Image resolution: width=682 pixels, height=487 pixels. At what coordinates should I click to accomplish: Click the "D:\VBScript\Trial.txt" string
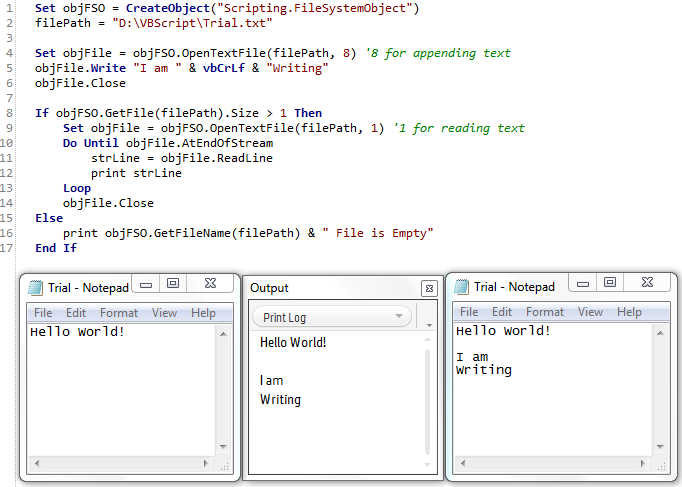[x=192, y=23]
